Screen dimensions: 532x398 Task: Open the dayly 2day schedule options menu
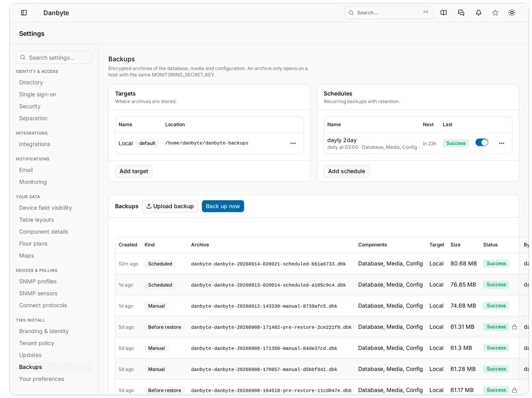(x=502, y=143)
